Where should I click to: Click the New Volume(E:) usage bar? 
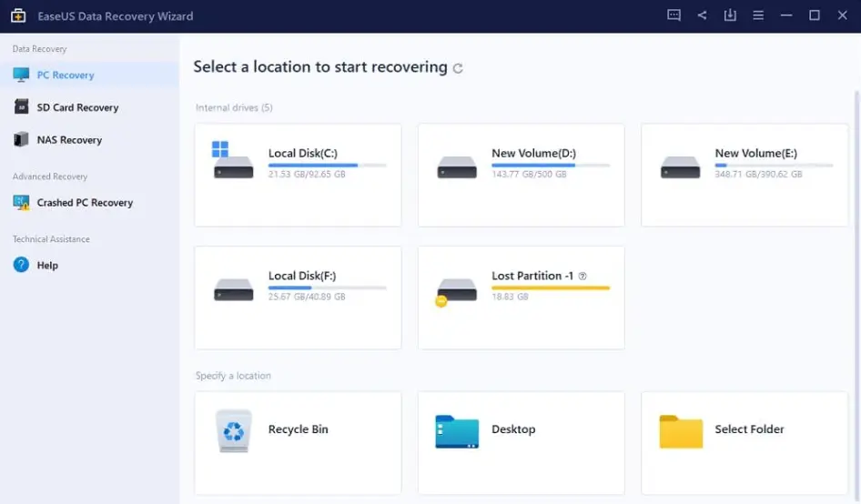[774, 165]
